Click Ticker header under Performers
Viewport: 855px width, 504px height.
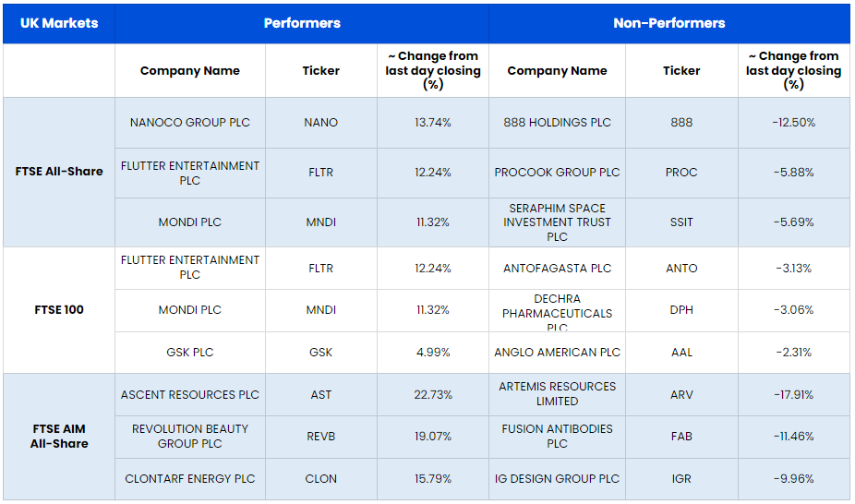(x=320, y=71)
